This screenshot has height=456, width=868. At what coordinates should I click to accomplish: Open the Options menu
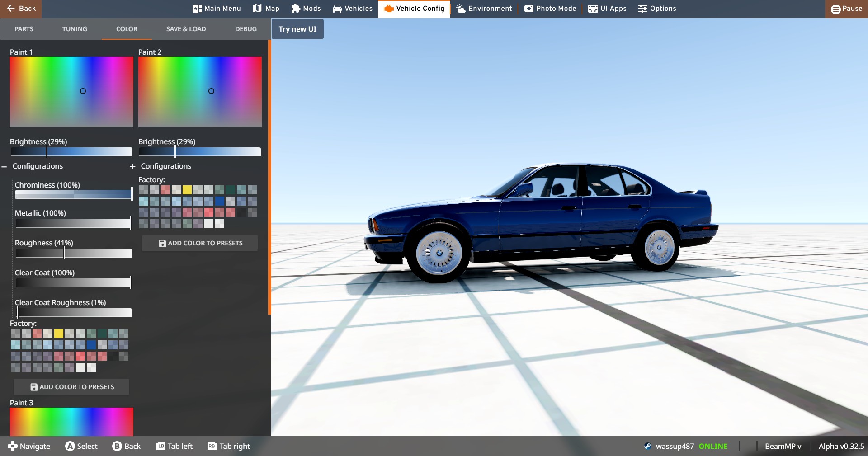pyautogui.click(x=657, y=9)
